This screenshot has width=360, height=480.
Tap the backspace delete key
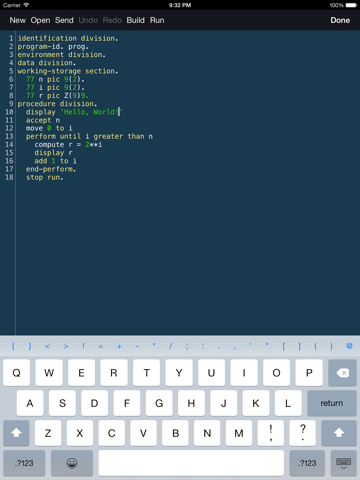[x=342, y=373]
